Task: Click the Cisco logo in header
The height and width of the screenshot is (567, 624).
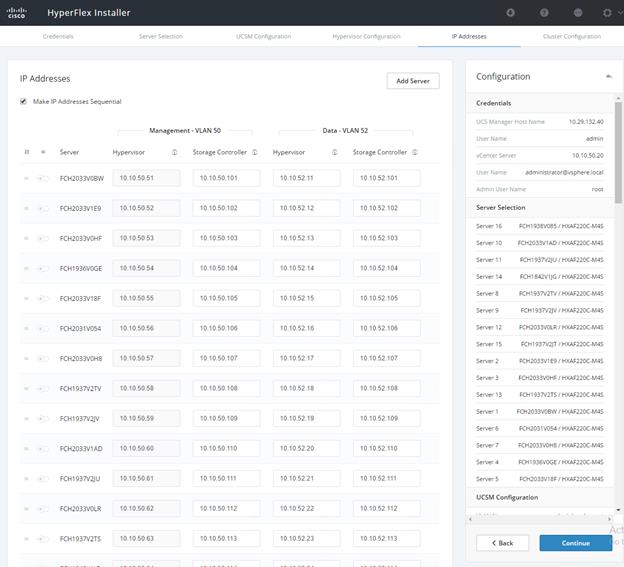Action: [16, 13]
